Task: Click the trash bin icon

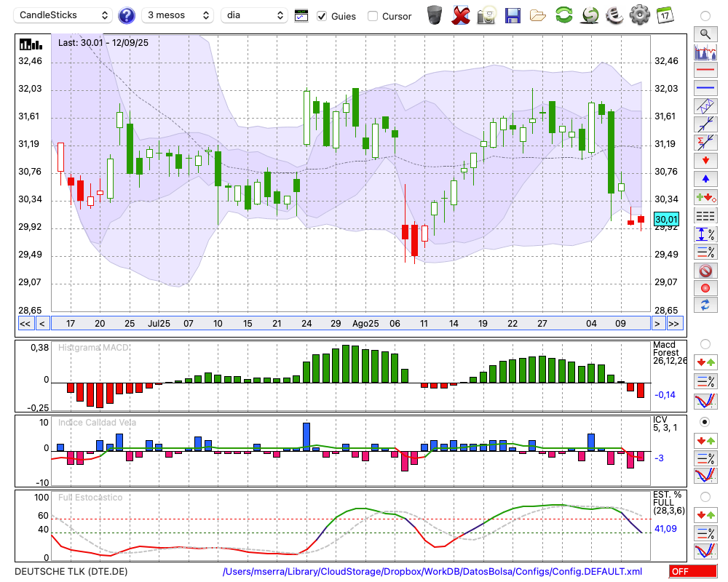Action: [435, 15]
